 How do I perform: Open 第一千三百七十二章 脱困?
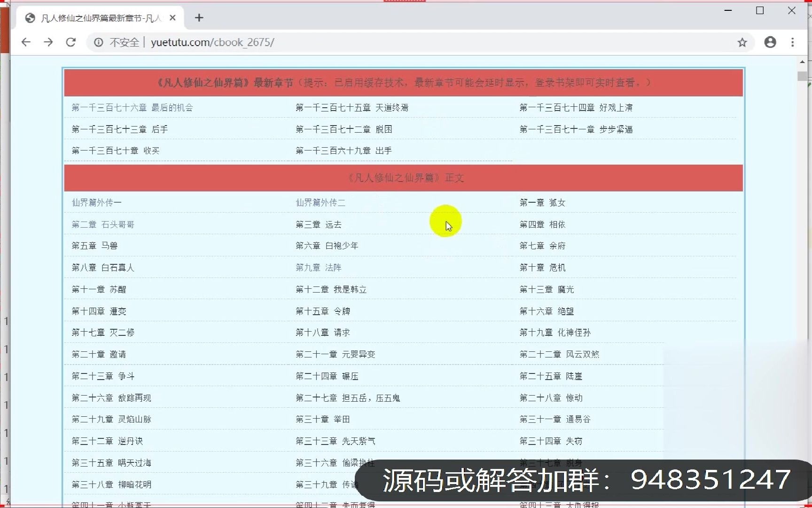pos(344,129)
